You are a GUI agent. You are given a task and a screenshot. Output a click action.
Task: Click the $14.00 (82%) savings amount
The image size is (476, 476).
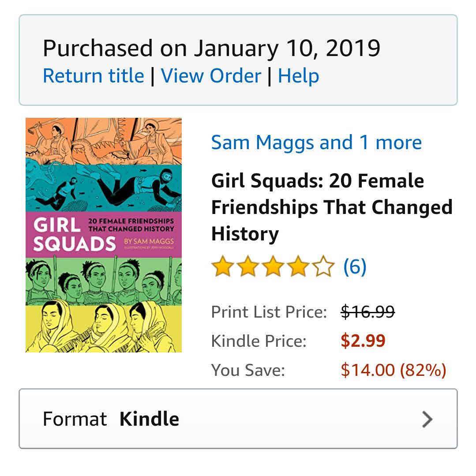[393, 370]
